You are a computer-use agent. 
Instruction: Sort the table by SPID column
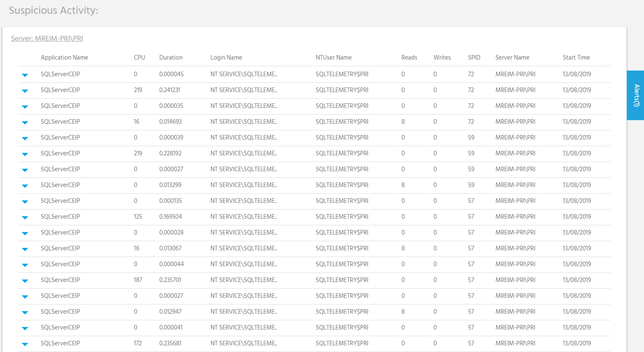click(x=474, y=57)
